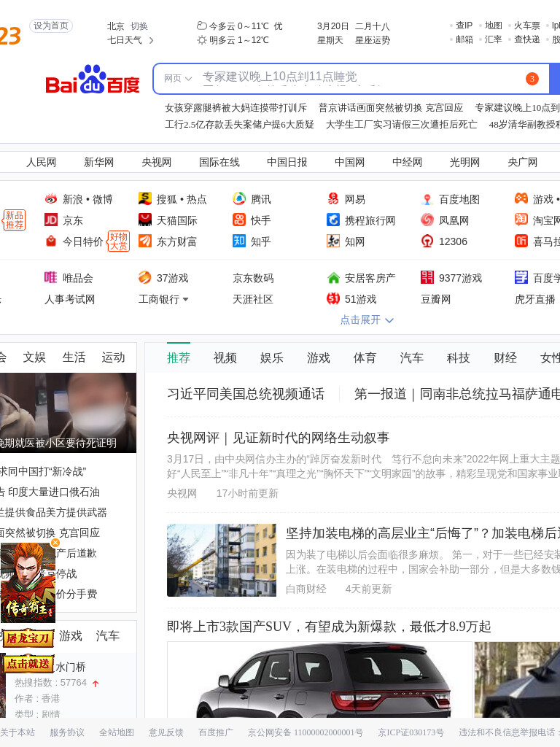The height and width of the screenshot is (747, 560).
Task: Click the 12306 railway icon
Action: tap(427, 241)
